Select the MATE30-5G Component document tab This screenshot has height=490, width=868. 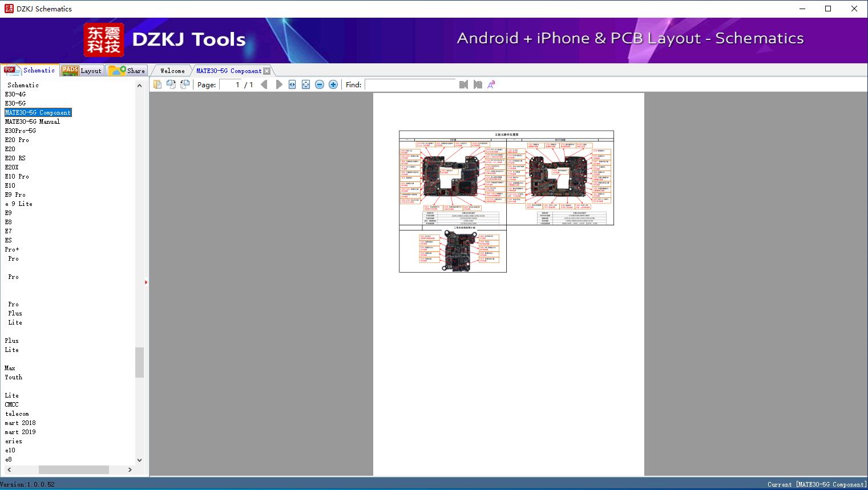229,71
